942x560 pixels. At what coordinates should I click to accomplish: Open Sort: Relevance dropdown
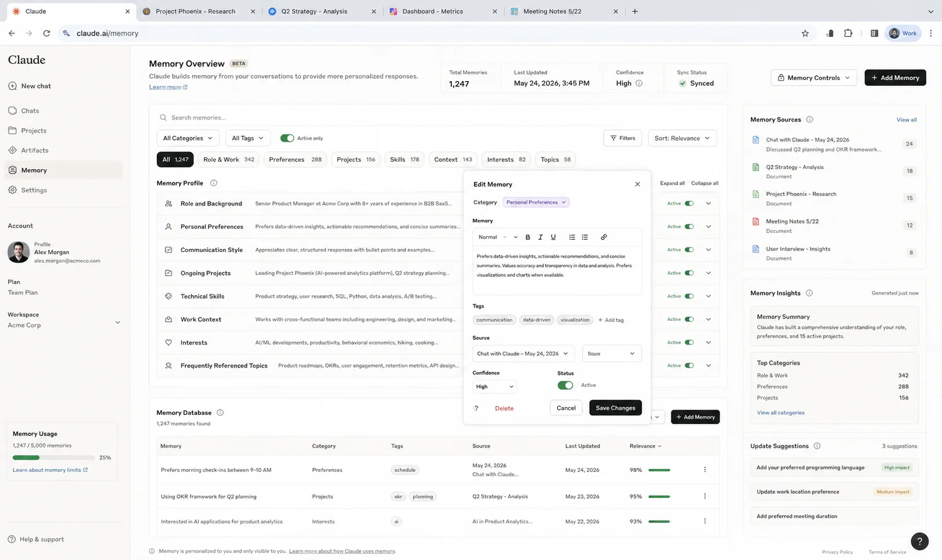pyautogui.click(x=682, y=138)
